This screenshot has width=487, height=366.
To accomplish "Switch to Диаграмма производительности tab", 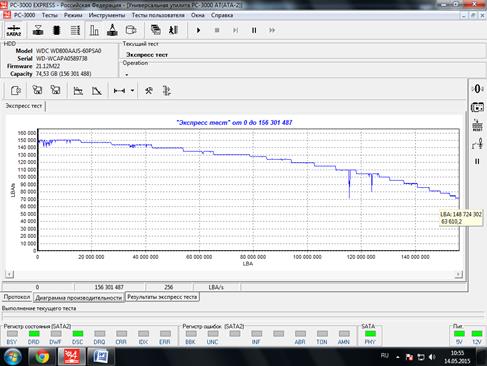I will pyautogui.click(x=79, y=297).
